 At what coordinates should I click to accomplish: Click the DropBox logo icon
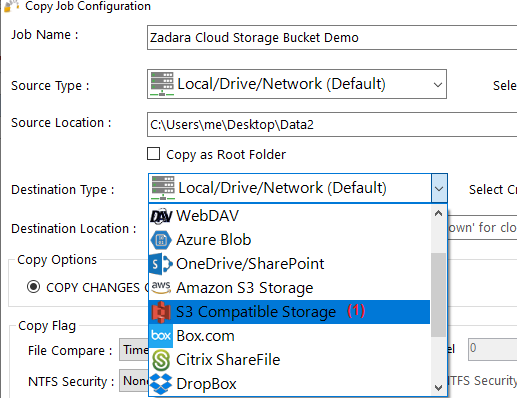161,384
